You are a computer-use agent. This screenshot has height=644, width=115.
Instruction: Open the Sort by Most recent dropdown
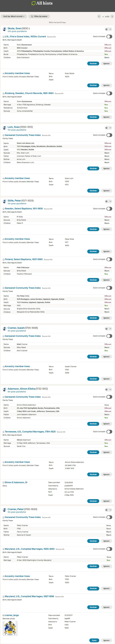[x=14, y=16]
